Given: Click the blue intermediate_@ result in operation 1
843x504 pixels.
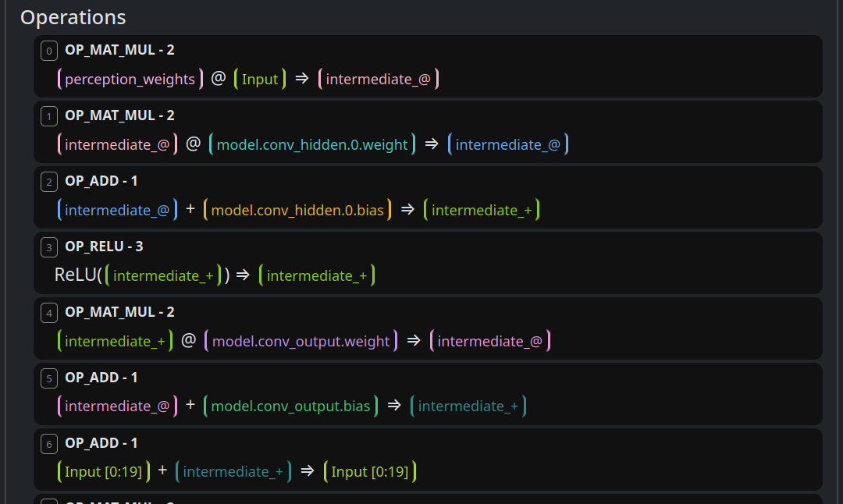Looking at the screenshot, I should coord(508,144).
